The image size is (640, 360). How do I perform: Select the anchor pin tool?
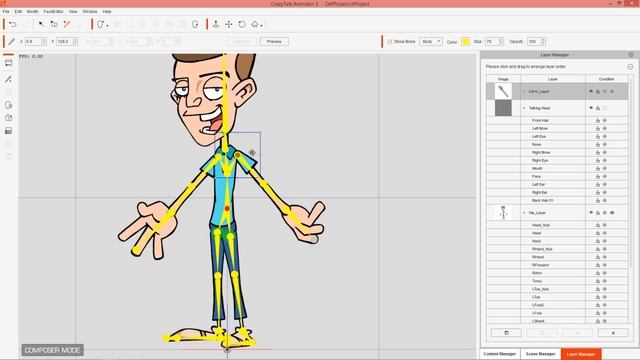point(216,24)
